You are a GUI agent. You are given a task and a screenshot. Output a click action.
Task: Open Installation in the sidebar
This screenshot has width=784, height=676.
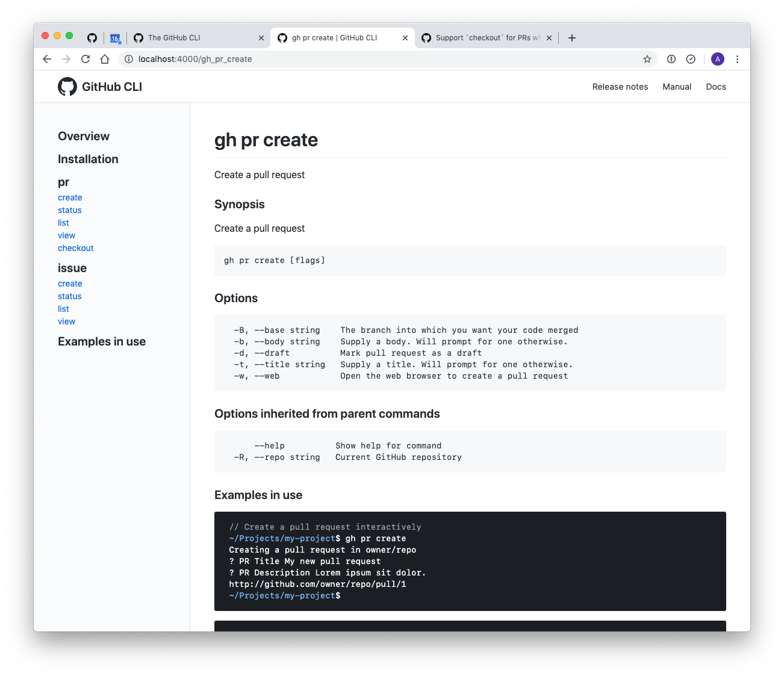[88, 159]
